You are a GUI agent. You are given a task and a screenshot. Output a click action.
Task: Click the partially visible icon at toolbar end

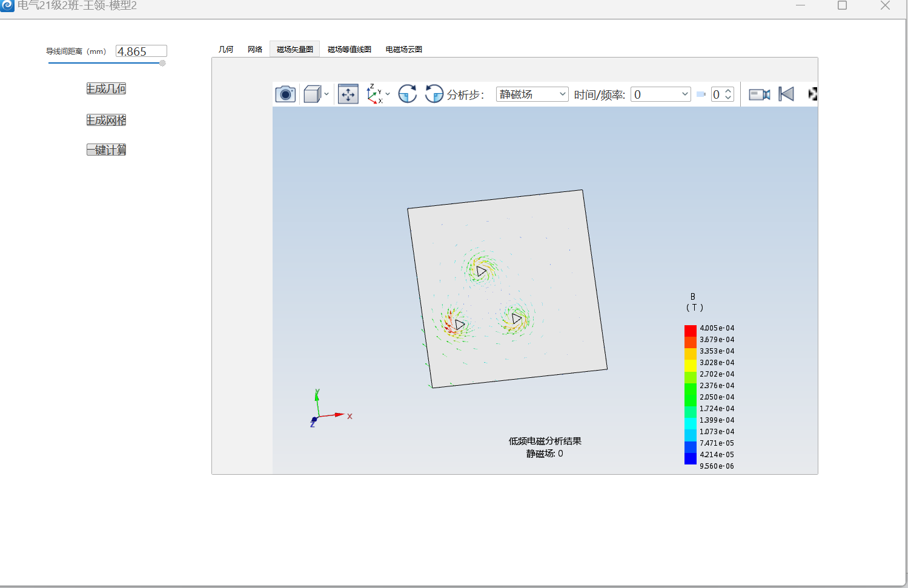point(813,94)
